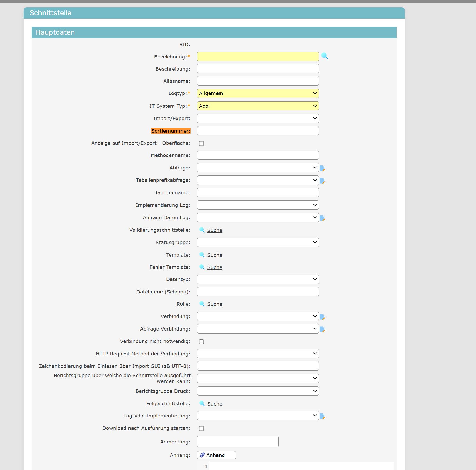Viewport: 476px width, 470px height.
Task: Click into the Sortiernummer input field
Action: tap(258, 131)
